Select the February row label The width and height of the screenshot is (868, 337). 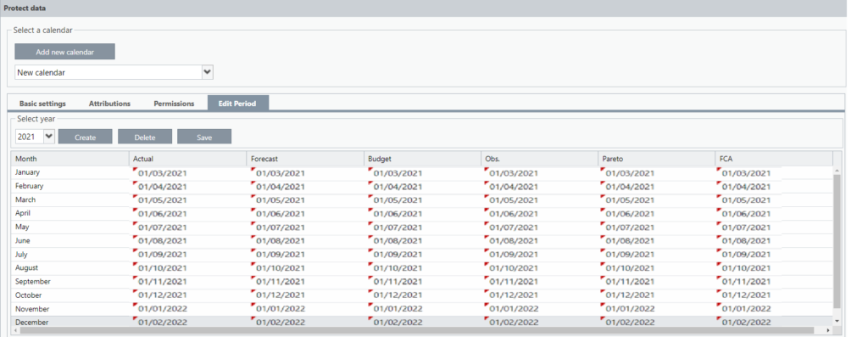tap(30, 186)
